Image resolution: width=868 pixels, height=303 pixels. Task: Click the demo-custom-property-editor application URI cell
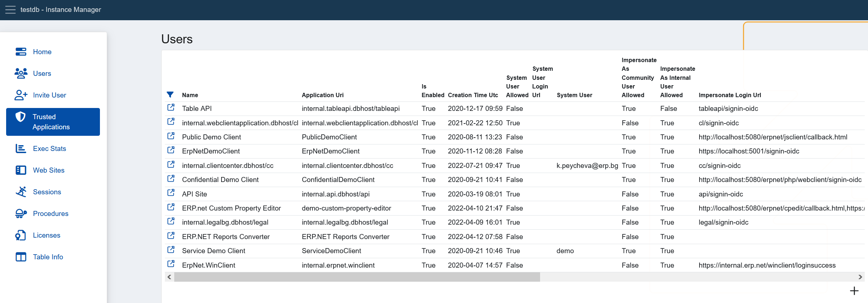coord(346,208)
